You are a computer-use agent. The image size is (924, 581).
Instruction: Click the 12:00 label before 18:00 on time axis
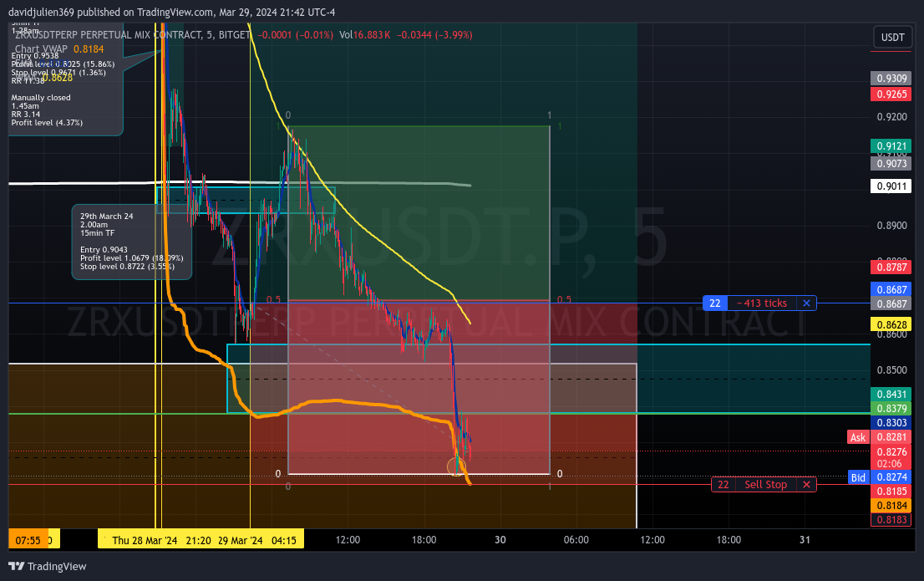348,540
